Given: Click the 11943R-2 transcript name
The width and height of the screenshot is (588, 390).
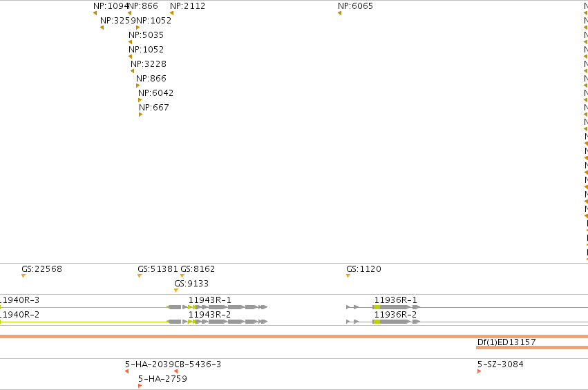Looking at the screenshot, I should 209,315.
